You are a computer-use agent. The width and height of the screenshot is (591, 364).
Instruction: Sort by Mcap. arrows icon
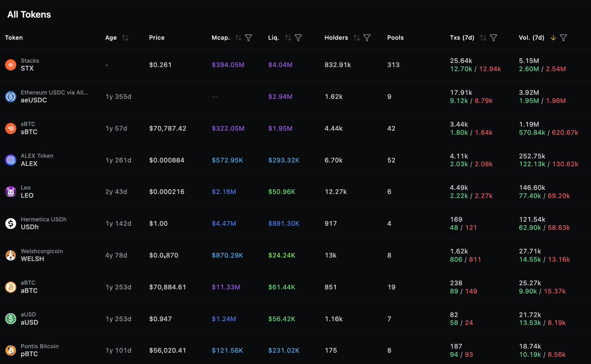pyautogui.click(x=238, y=37)
